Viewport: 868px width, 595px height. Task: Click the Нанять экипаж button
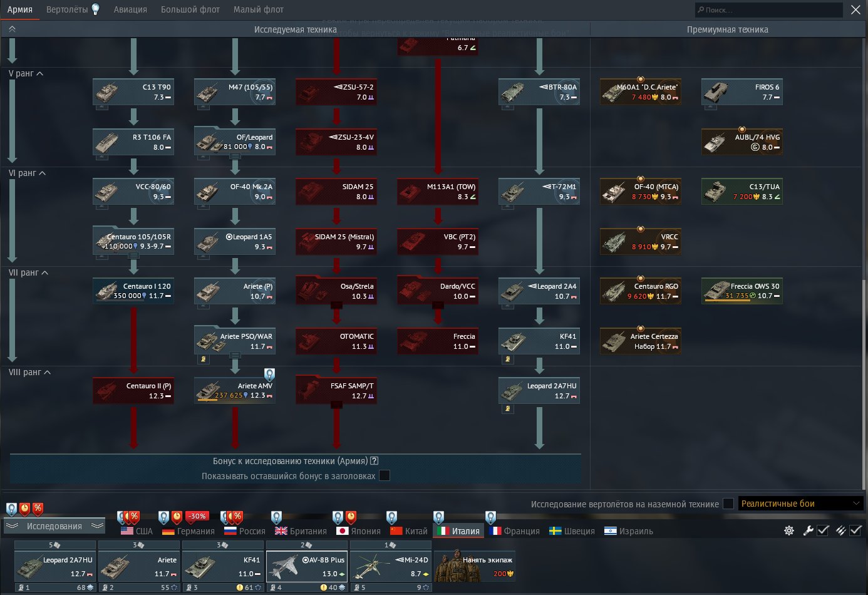click(475, 566)
